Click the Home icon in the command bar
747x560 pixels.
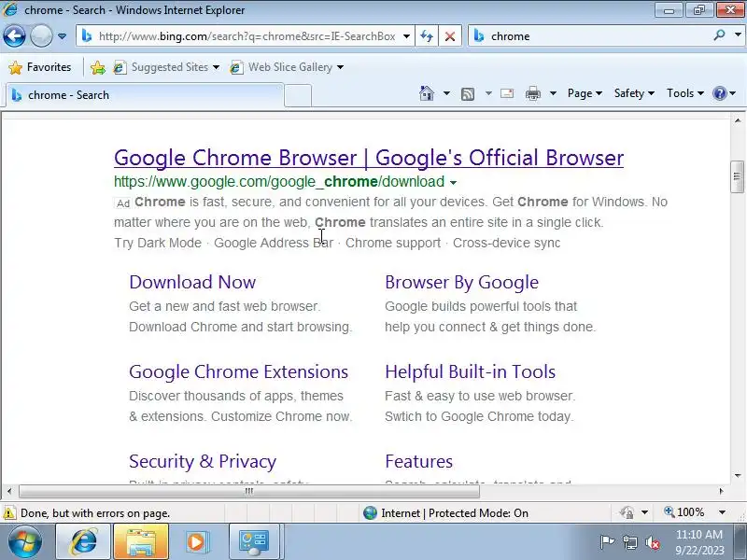click(x=427, y=93)
